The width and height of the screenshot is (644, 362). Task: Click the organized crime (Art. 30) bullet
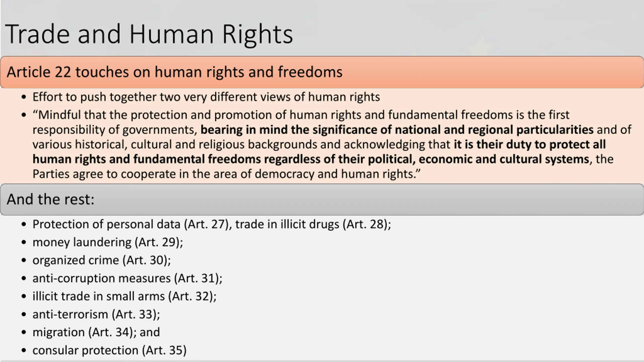102,260
